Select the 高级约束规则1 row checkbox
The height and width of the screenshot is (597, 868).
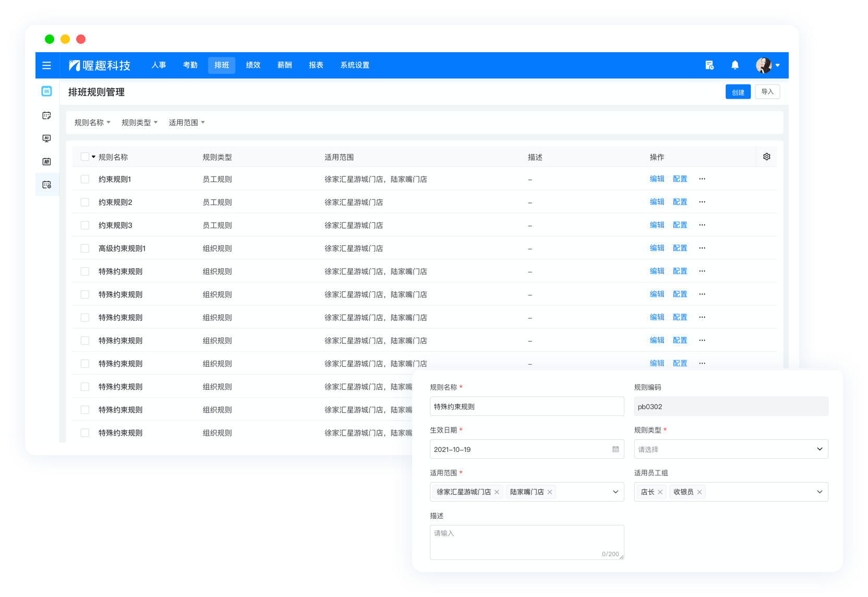(85, 248)
